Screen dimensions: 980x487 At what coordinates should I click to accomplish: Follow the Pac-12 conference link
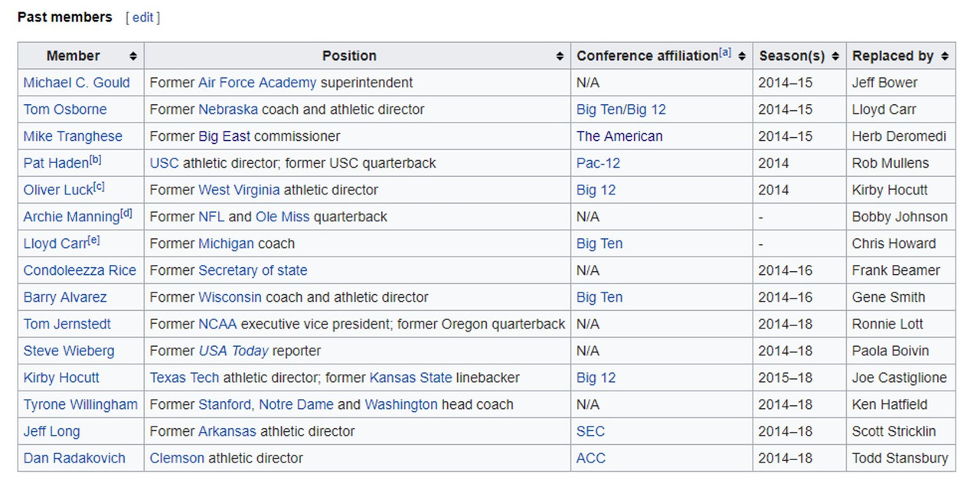point(598,163)
